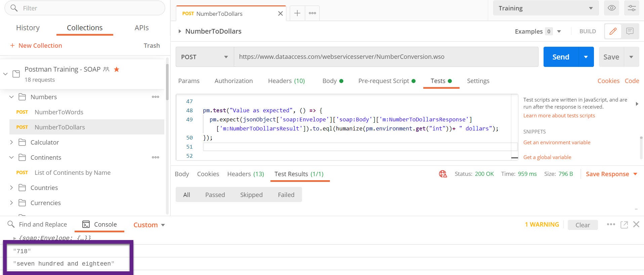Open the Cookies link
644x275 pixels.
pos(608,81)
